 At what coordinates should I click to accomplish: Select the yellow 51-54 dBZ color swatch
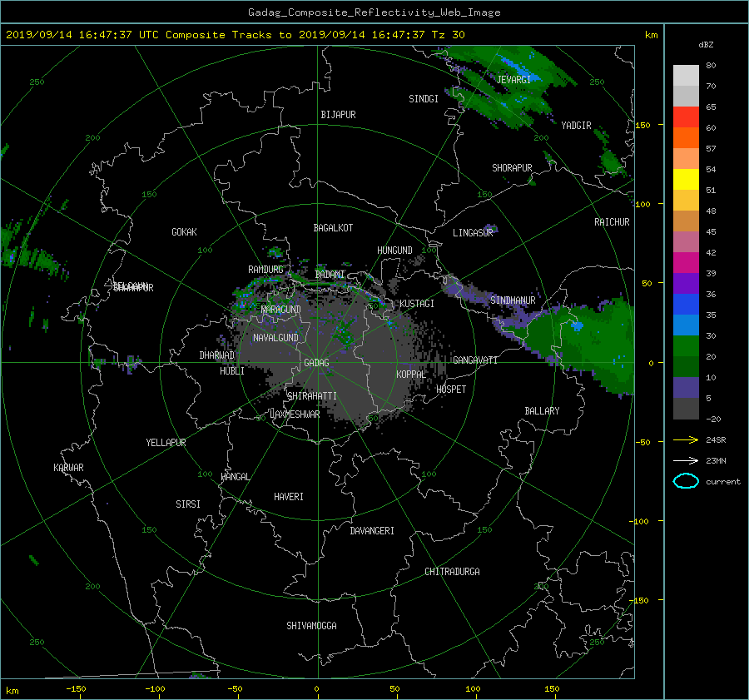point(686,180)
